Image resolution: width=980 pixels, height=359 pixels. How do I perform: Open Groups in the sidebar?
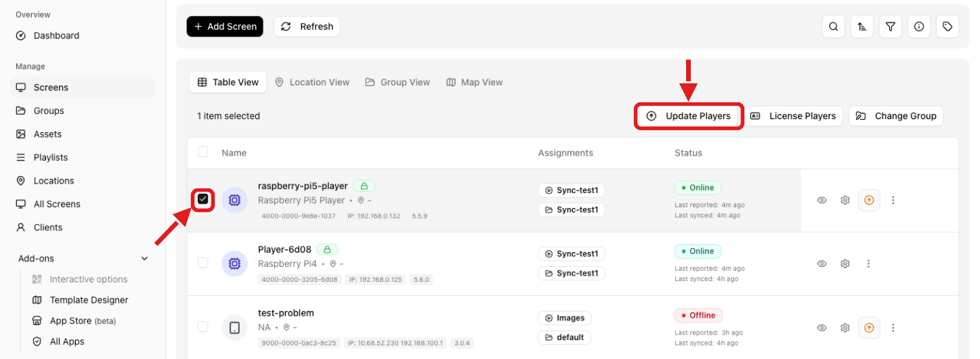pos(83,110)
